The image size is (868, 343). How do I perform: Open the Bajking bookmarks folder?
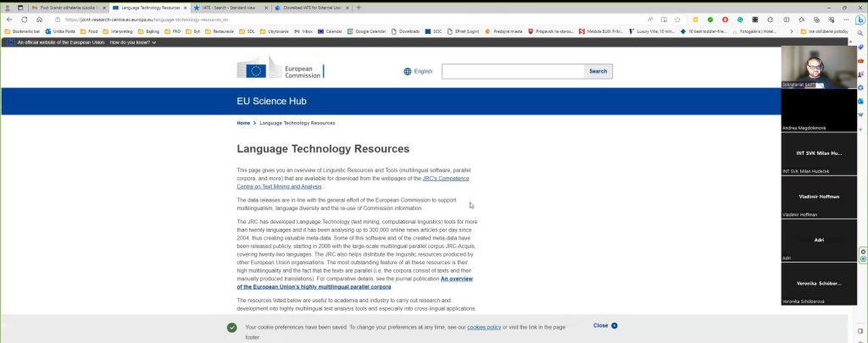149,31
